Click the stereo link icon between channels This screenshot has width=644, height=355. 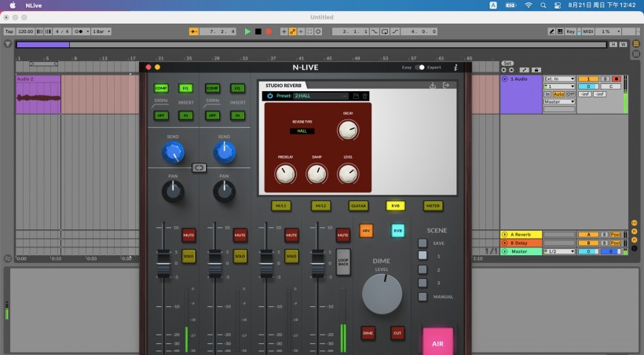point(199,167)
